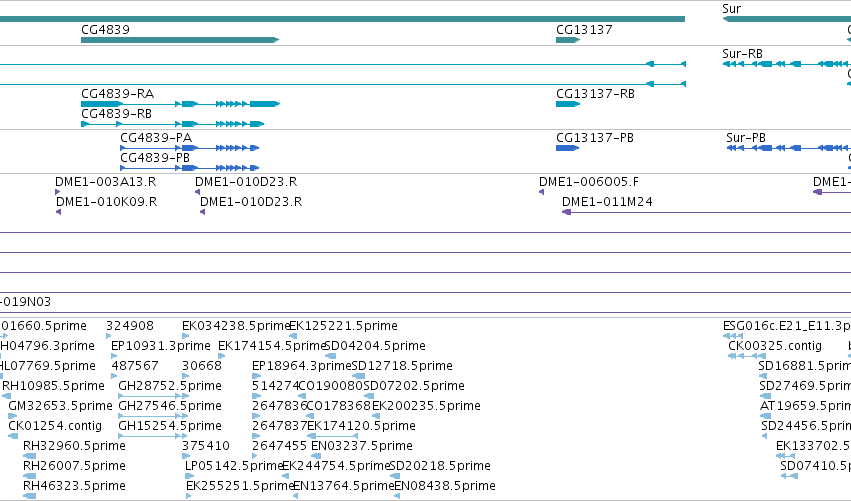Viewport: 851px width, 501px height.
Task: Select the SD12718.5prime EST label
Action: click(x=402, y=366)
